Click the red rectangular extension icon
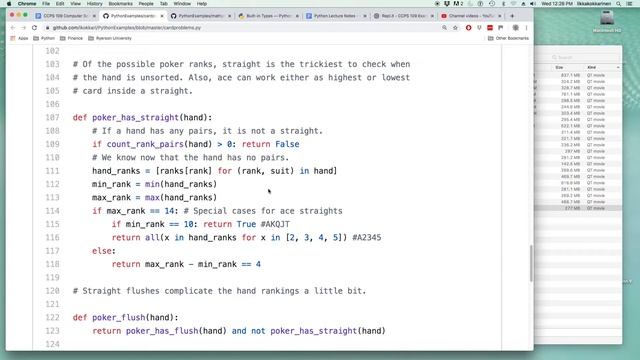640x360 pixels. [490, 28]
